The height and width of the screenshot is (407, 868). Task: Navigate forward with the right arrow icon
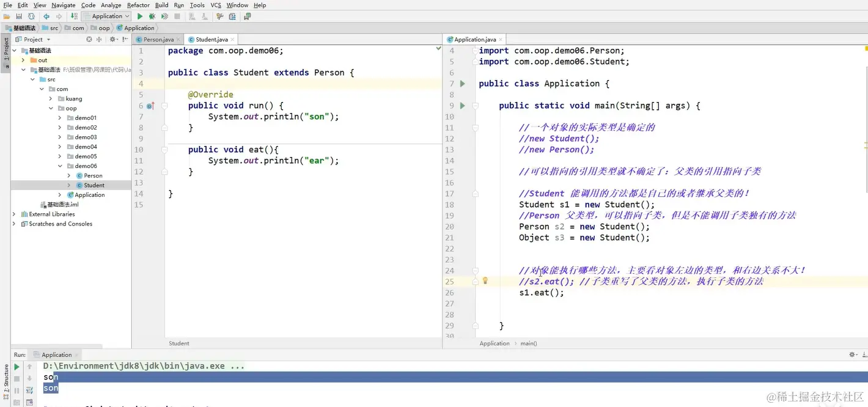[59, 16]
